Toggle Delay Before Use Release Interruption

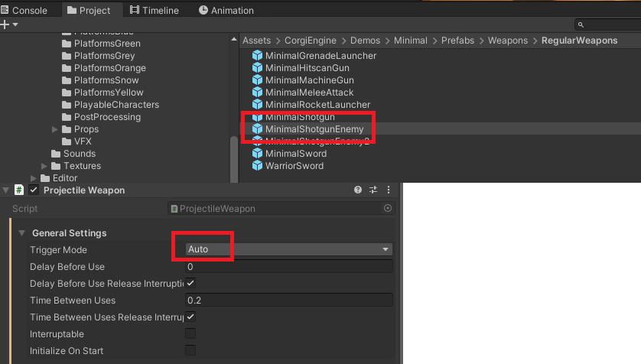(190, 283)
